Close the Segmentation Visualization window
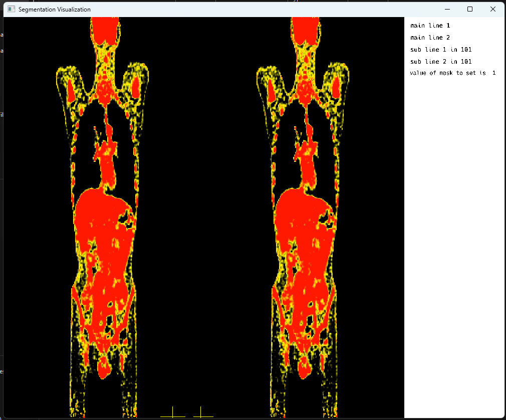 pos(493,9)
